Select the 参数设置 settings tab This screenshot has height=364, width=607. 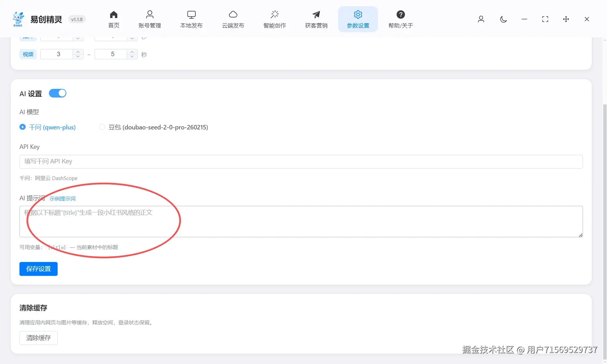tap(358, 19)
